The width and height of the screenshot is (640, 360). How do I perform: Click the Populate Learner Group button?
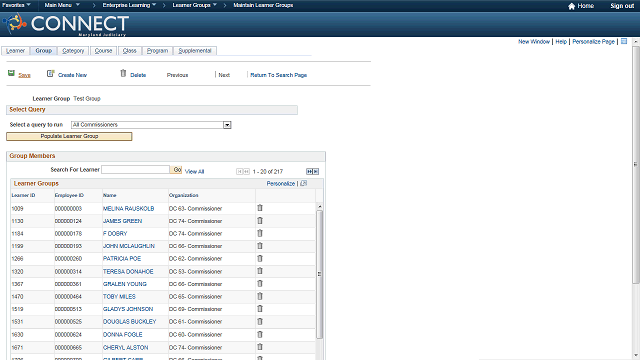[x=69, y=136]
